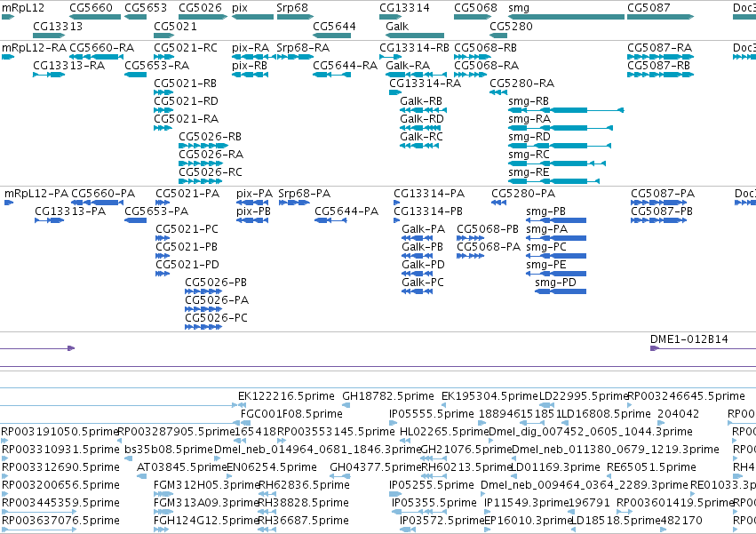This screenshot has width=756, height=534.
Task: Select EST RP003191050.5prime
Action: click(60, 432)
